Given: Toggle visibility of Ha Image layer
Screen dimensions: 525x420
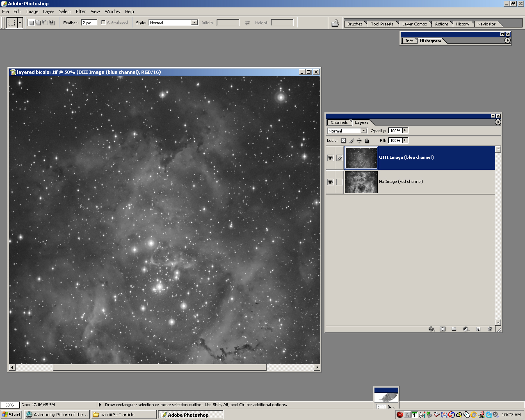Looking at the screenshot, I should 330,182.
